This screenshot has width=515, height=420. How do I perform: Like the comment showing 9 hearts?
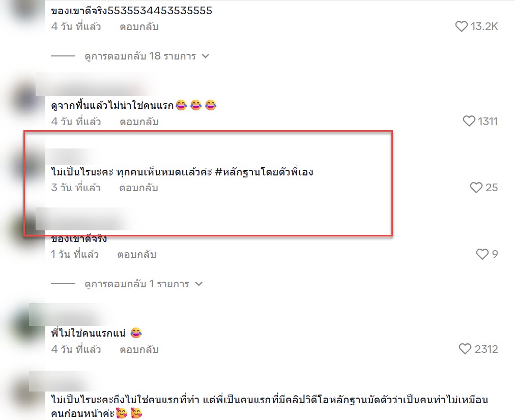pyautogui.click(x=482, y=254)
